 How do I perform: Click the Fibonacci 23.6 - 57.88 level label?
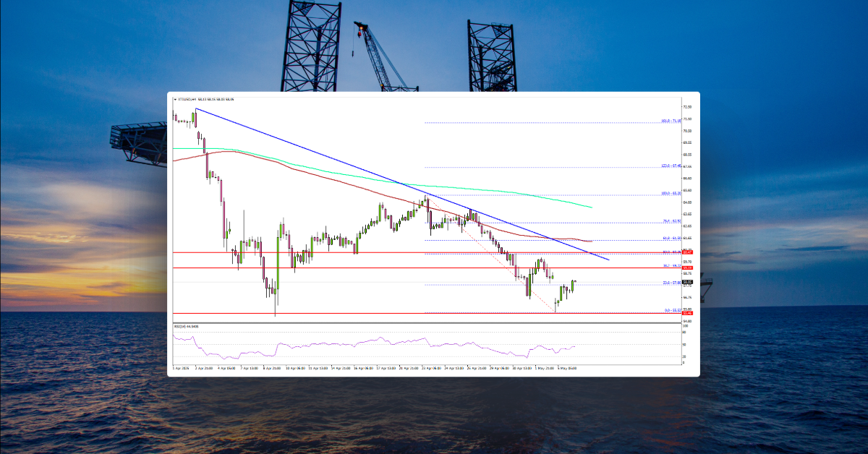coord(671,281)
